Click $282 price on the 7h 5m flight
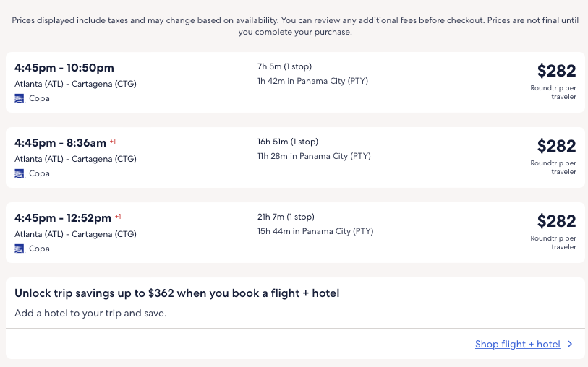This screenshot has width=588, height=367. click(x=556, y=71)
